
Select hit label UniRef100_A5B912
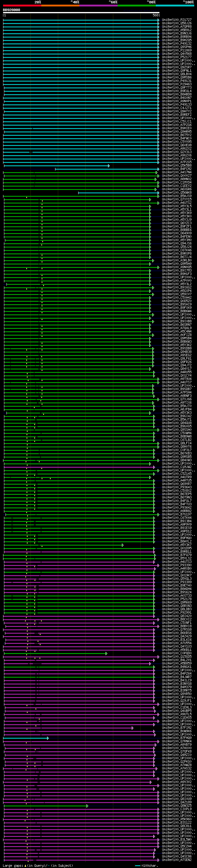pyautogui.click(x=176, y=30)
